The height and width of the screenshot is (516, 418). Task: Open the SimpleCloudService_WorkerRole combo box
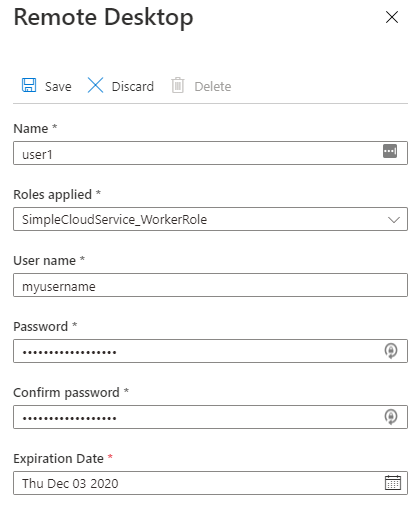point(210,219)
